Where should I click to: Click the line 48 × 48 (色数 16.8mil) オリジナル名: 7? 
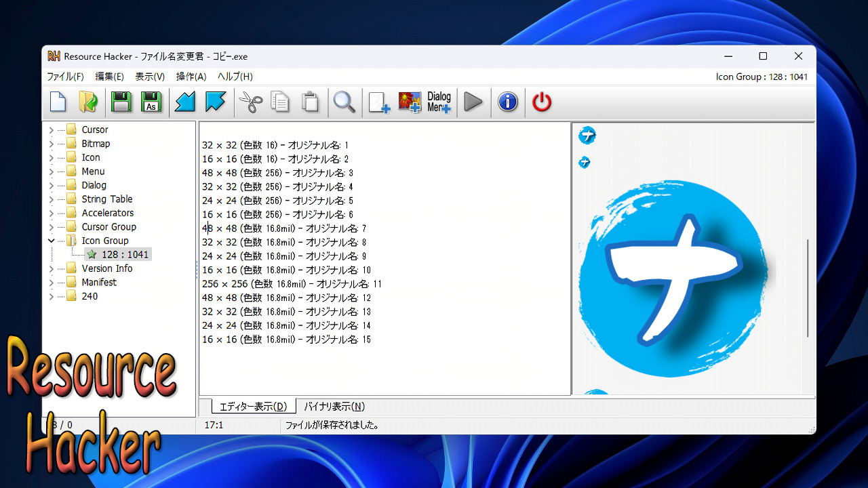click(x=284, y=228)
